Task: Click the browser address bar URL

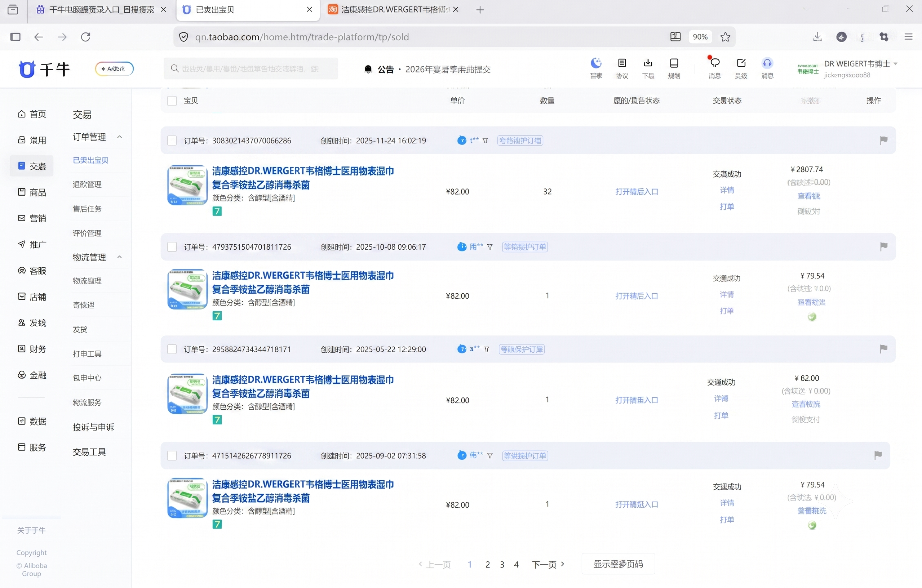Action: coord(302,37)
